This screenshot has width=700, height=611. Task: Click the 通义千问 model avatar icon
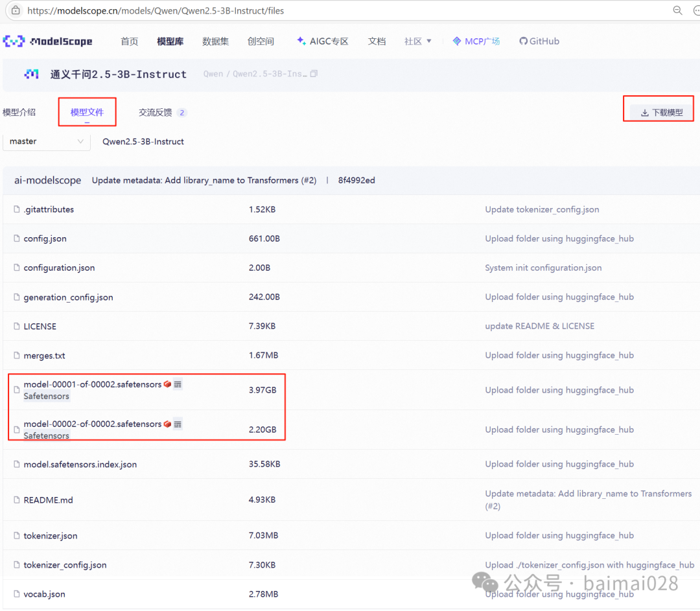31,74
